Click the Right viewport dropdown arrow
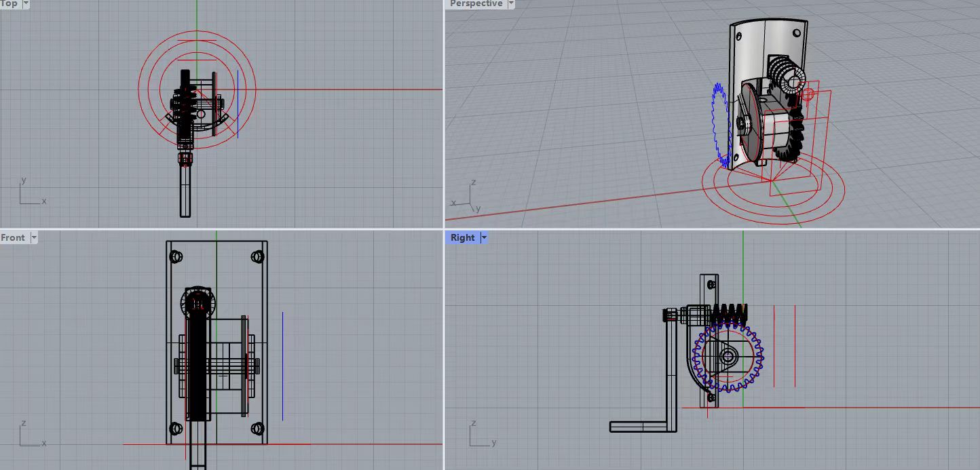Image resolution: width=980 pixels, height=470 pixels. click(483, 237)
